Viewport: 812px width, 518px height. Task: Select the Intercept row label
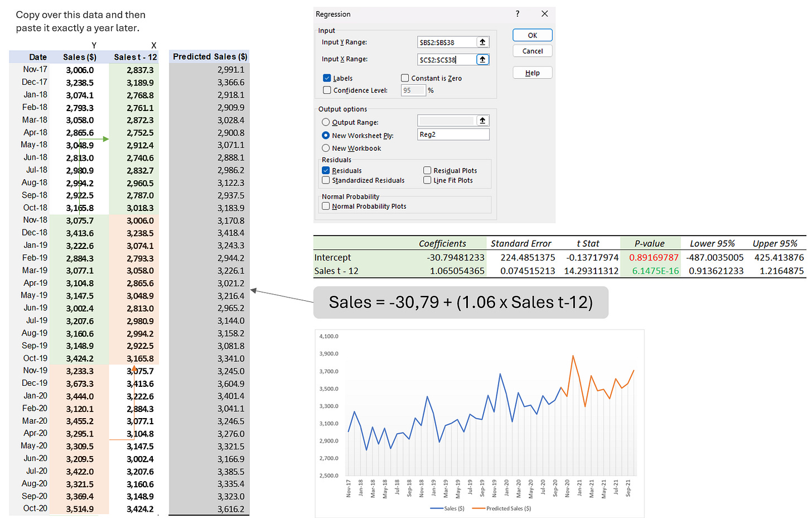tap(333, 257)
